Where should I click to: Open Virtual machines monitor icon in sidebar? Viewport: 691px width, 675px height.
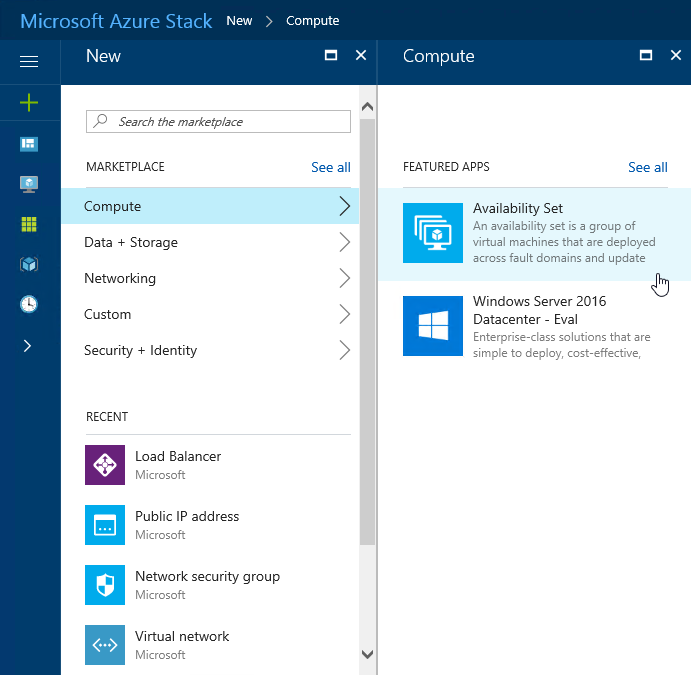pyautogui.click(x=29, y=184)
